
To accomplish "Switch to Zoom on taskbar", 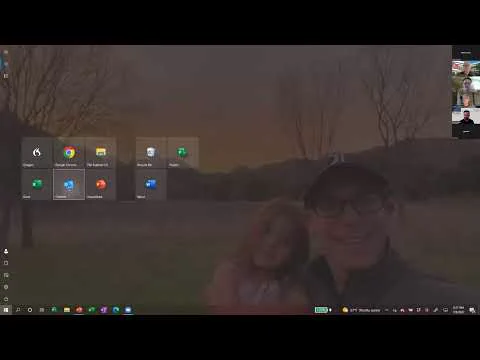I will pos(128,310).
